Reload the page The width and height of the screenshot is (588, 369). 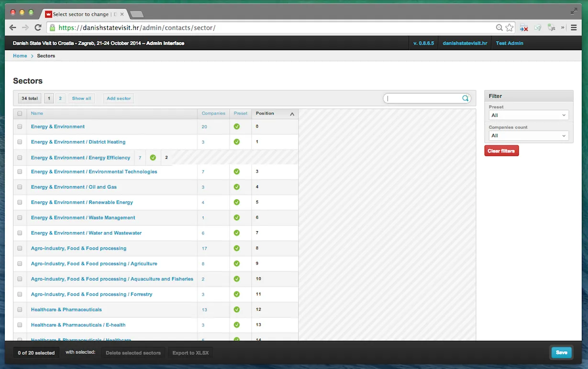38,28
